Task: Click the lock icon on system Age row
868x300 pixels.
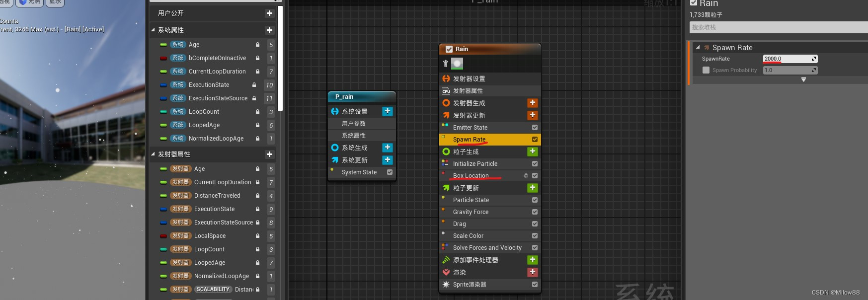Action: [x=257, y=45]
